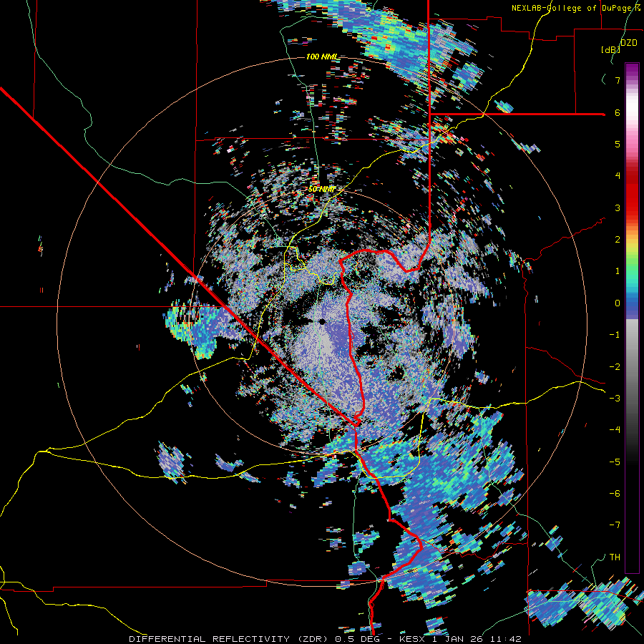This screenshot has width=644, height=644.
Task: Click the "0" value on the color scale
Action: click(618, 303)
